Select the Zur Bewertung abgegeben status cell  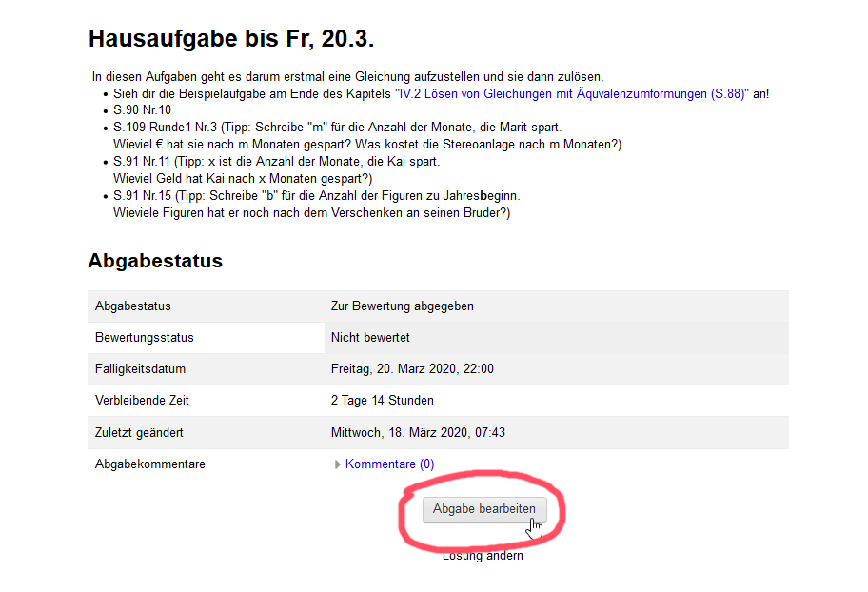(x=402, y=306)
